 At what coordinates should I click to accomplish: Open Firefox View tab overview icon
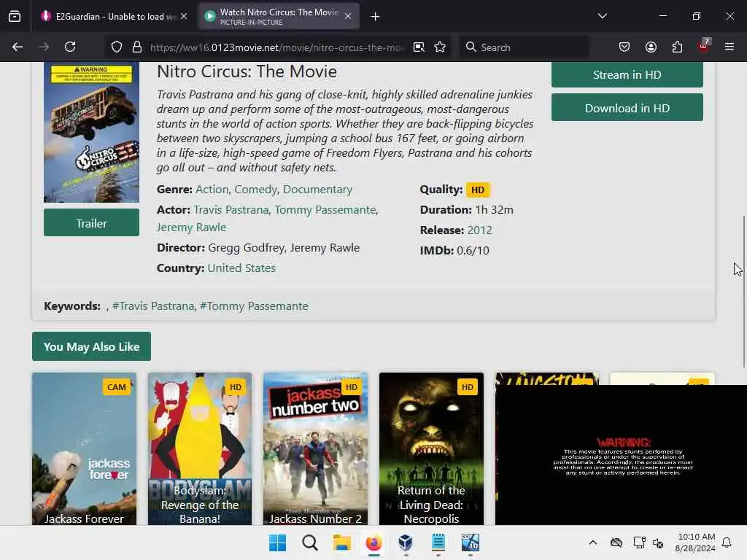[x=15, y=16]
